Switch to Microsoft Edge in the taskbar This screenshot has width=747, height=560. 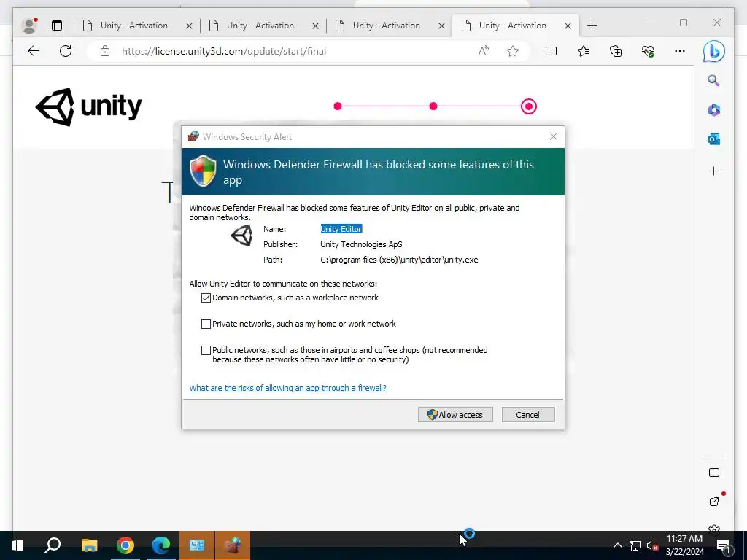click(161, 545)
